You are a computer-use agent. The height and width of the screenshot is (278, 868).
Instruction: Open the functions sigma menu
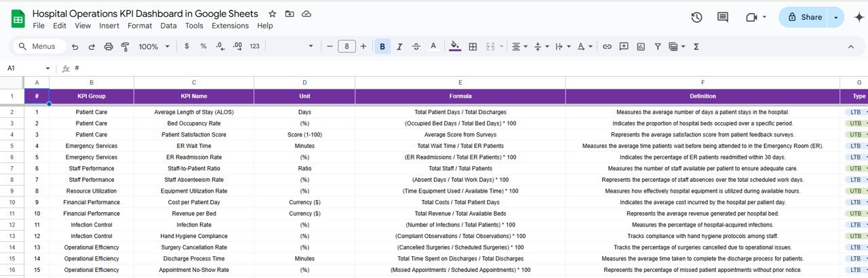tap(696, 47)
